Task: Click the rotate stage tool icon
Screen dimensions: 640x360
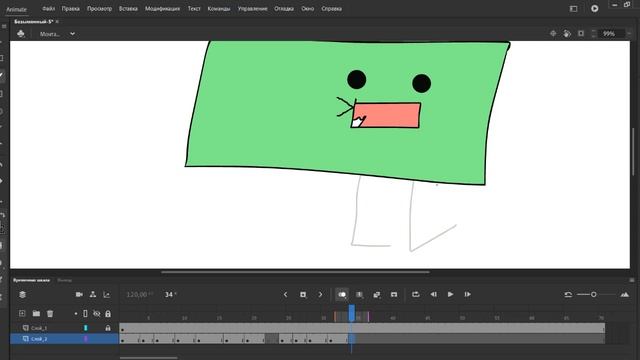Action: (567, 33)
